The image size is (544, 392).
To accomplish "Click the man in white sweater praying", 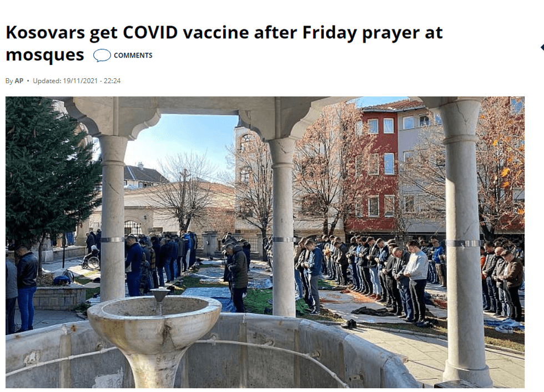I will 417,281.
